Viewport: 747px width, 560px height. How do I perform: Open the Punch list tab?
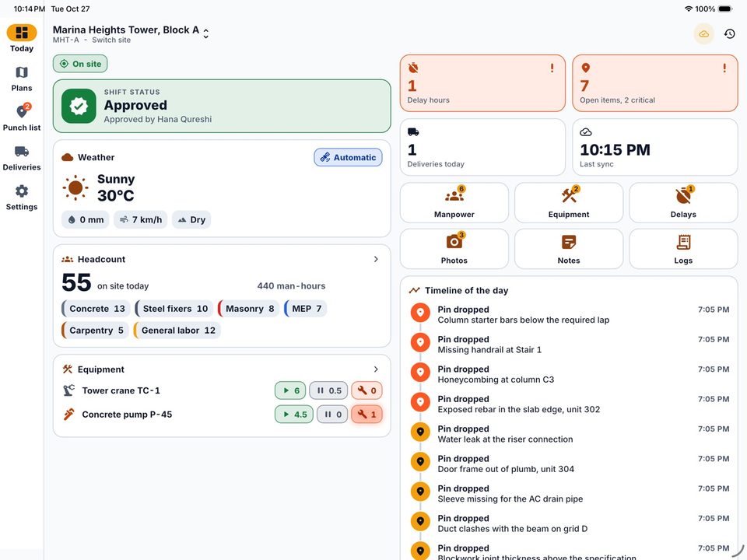pyautogui.click(x=22, y=117)
